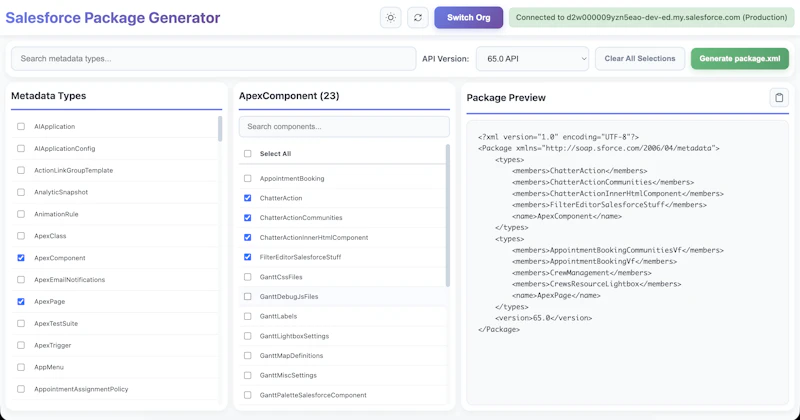The width and height of the screenshot is (800, 420).
Task: Check the AIApplication metadata type
Action: pos(21,127)
